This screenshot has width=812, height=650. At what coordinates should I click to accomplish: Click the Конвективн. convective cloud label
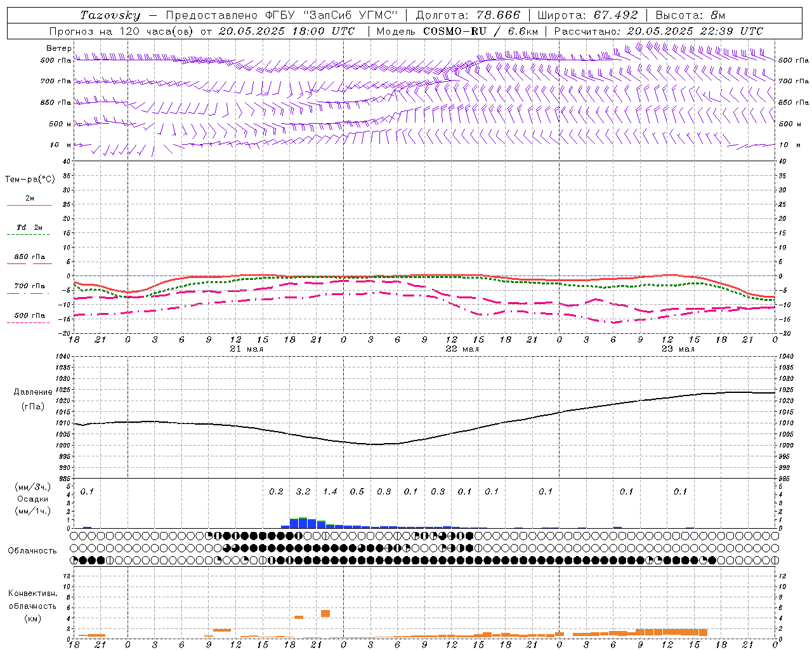point(32,594)
